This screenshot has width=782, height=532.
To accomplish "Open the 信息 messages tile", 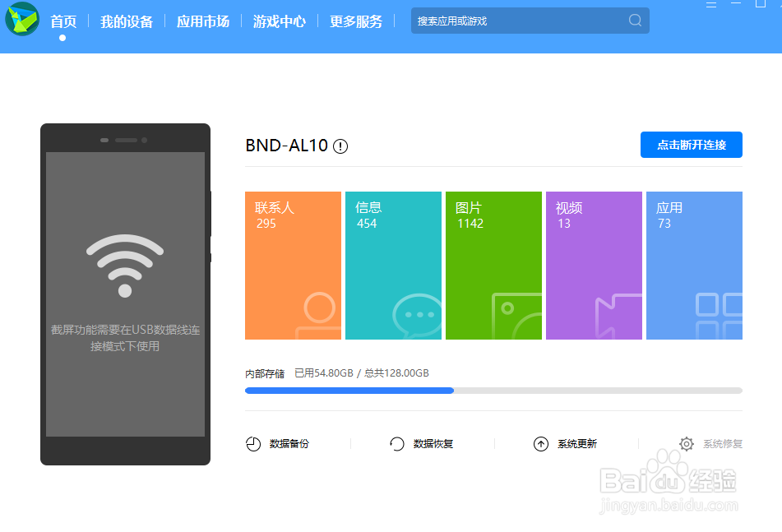I will coord(393,266).
